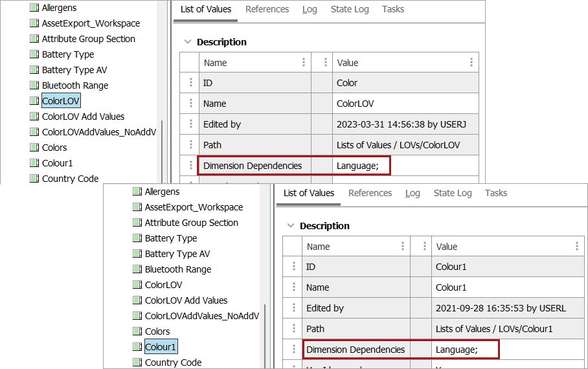Open Value column menu in upper table
This screenshot has height=369, width=588.
471,63
